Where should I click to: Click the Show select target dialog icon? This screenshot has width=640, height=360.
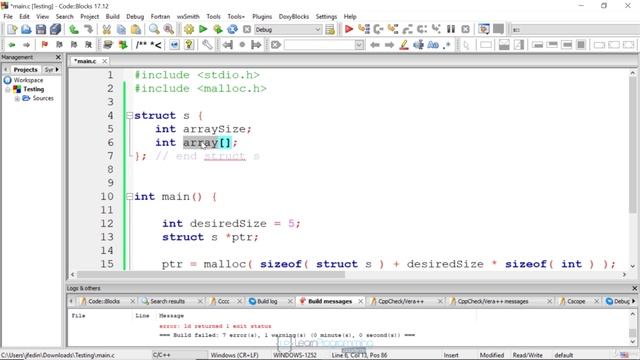pyautogui.click(x=330, y=29)
